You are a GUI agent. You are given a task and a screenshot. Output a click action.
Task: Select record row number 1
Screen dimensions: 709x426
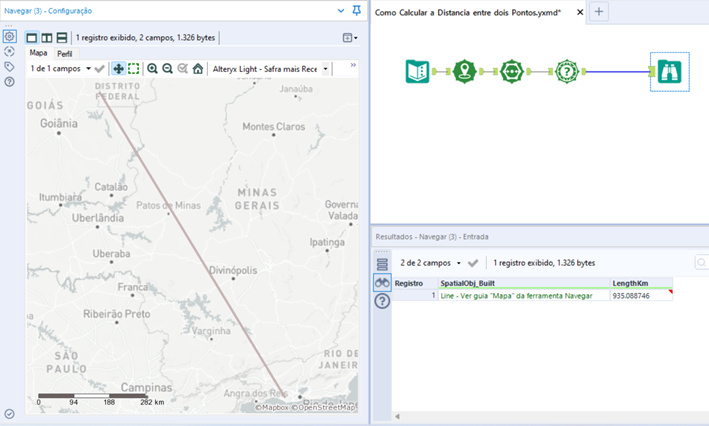(x=415, y=295)
